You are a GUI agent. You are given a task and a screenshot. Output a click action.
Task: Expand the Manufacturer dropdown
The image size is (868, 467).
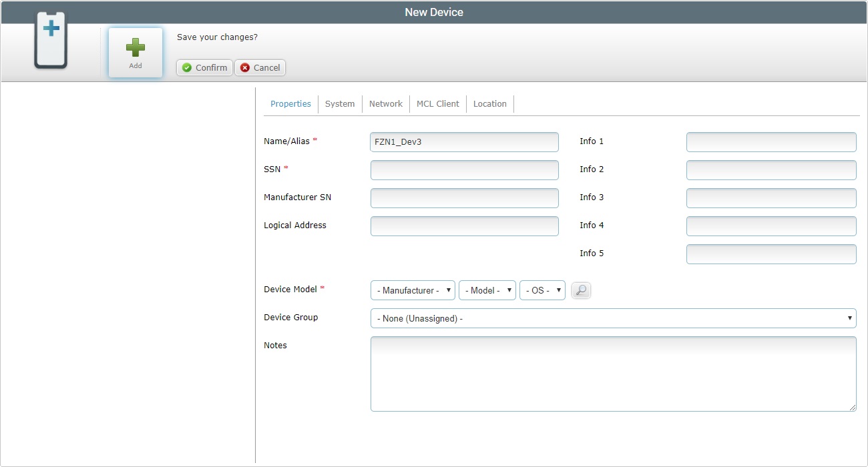pyautogui.click(x=413, y=290)
